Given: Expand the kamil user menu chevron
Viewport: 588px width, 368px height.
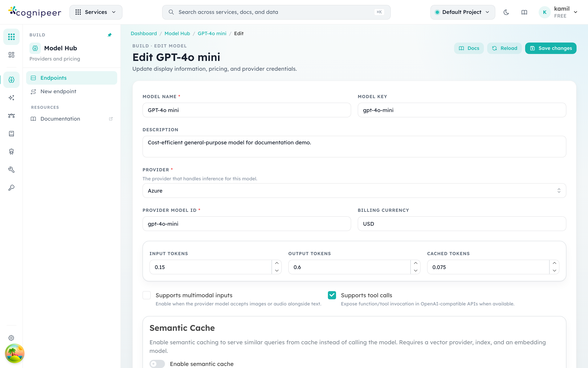Looking at the screenshot, I should 575,12.
